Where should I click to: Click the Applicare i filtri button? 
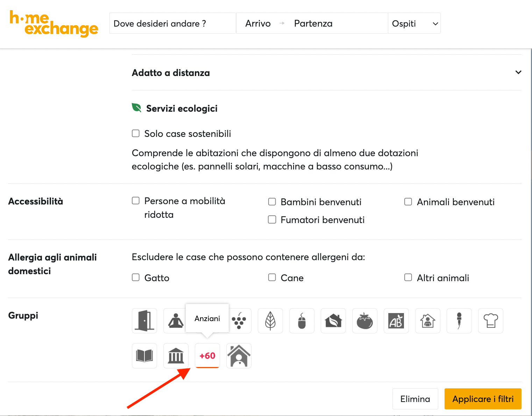coord(483,399)
